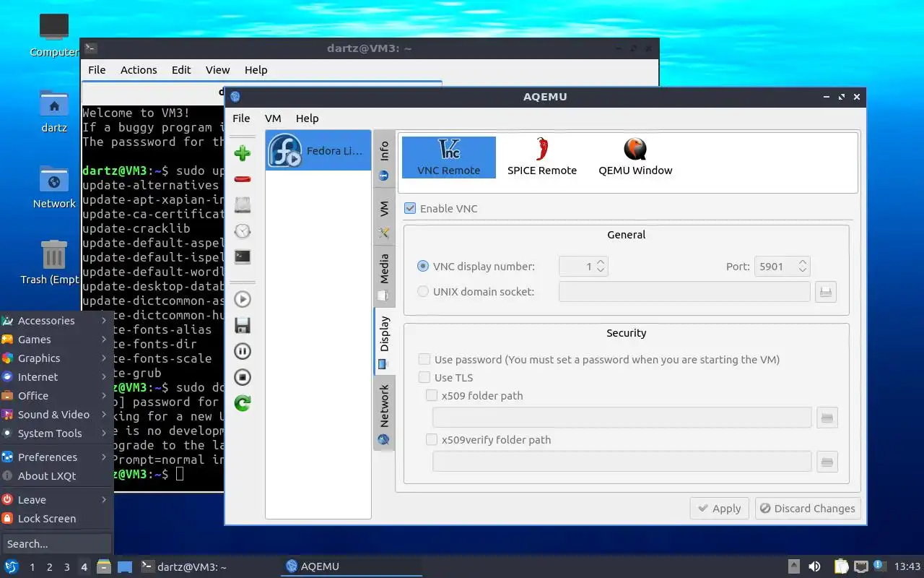Click the Discard Changes button
This screenshot has width=924, height=578.
point(808,508)
